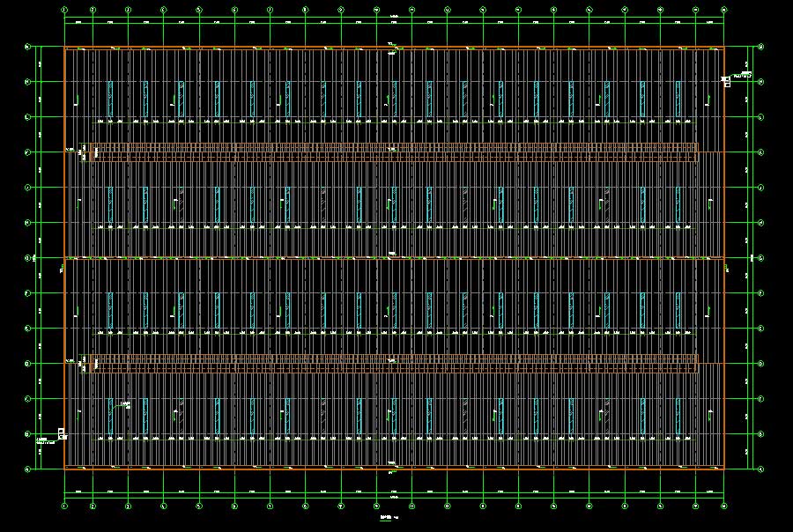Select axis bubble 5 on top row
This screenshot has height=532, width=793.
pyautogui.click(x=199, y=10)
